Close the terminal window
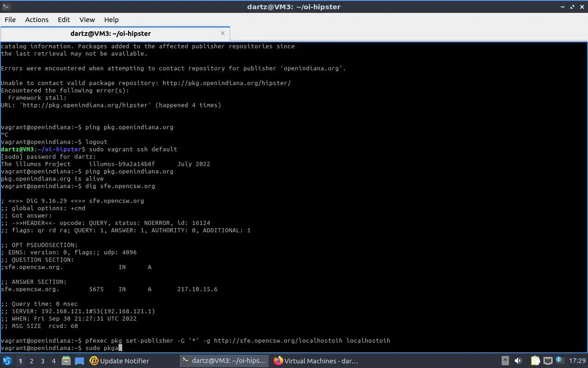Image resolution: width=588 pixels, height=368 pixels. 582,6
